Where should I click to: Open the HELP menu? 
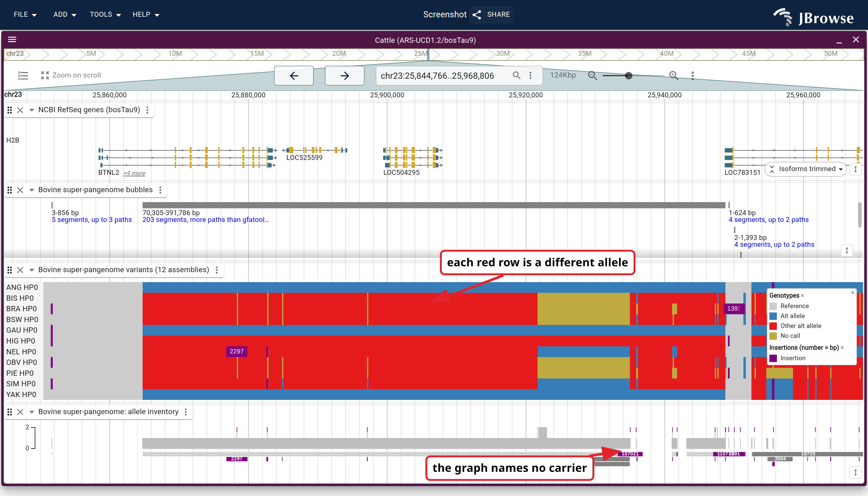pos(146,14)
